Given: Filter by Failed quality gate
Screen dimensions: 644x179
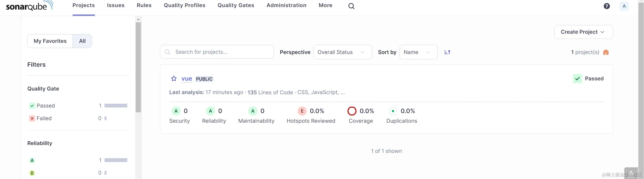Looking at the screenshot, I should pos(44,118).
